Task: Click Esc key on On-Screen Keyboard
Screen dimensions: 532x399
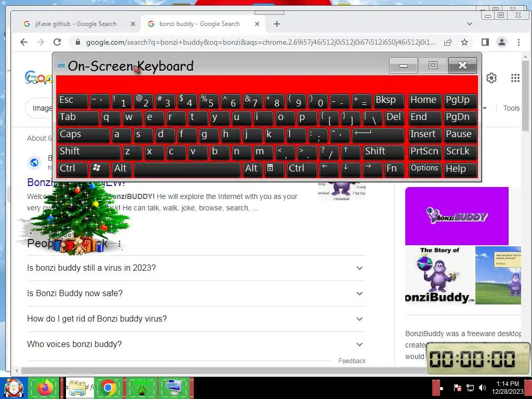Action: pos(73,101)
